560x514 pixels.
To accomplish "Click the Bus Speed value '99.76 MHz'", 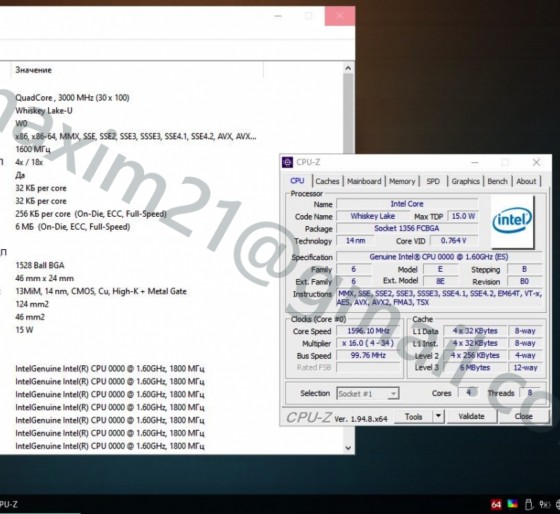I will point(368,355).
